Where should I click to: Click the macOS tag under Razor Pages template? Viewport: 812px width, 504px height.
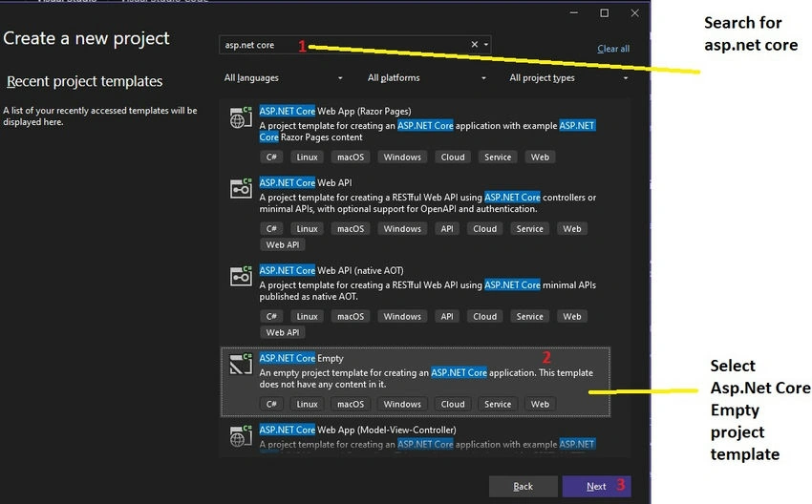[351, 157]
